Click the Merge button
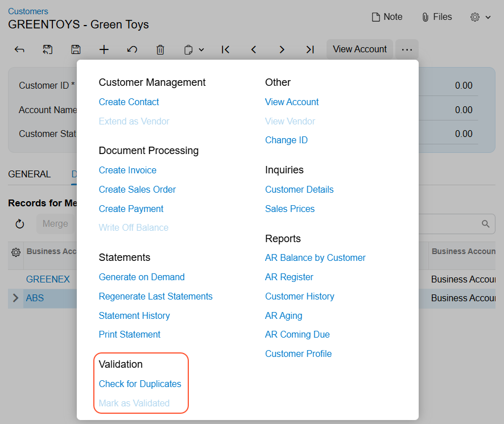Viewport: 504px width, 424px height. click(55, 223)
